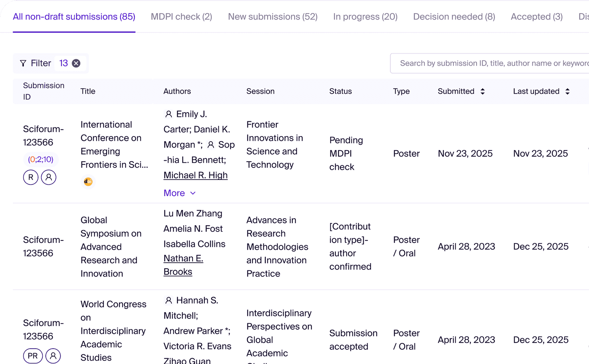589x364 pixels.
Task: Open the In progress (20) tab
Action: (365, 17)
